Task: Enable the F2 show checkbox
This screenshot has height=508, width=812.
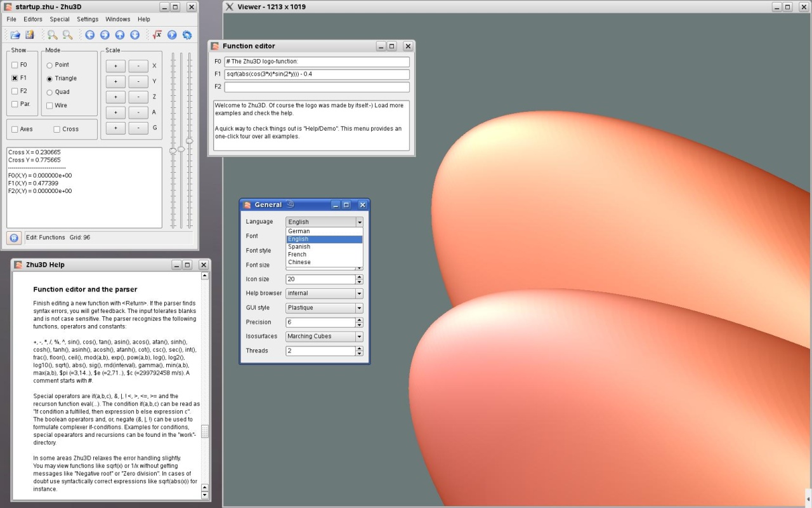Action: click(15, 91)
